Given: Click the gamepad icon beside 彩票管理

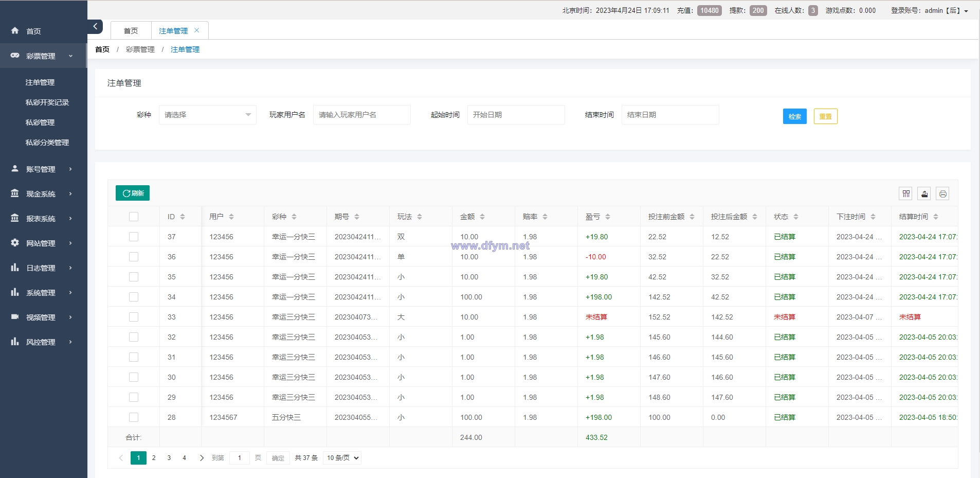Looking at the screenshot, I should coord(15,56).
